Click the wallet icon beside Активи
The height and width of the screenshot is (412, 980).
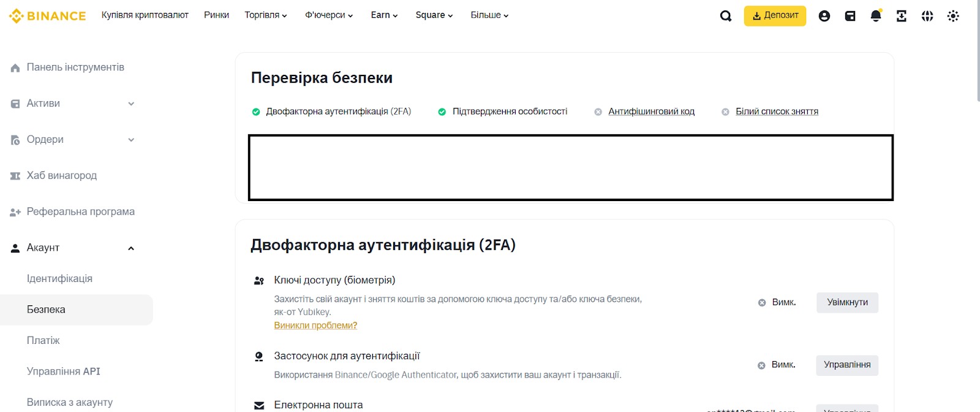(15, 104)
